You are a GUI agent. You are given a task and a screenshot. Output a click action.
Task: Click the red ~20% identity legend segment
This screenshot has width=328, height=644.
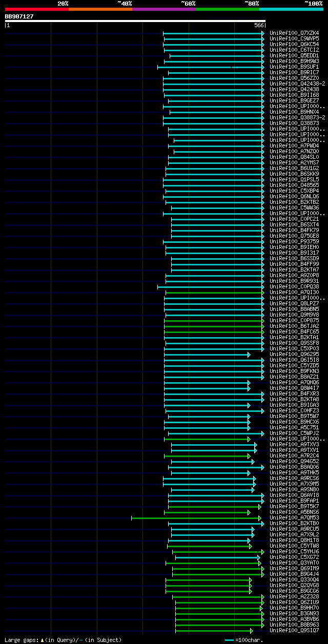37,9
